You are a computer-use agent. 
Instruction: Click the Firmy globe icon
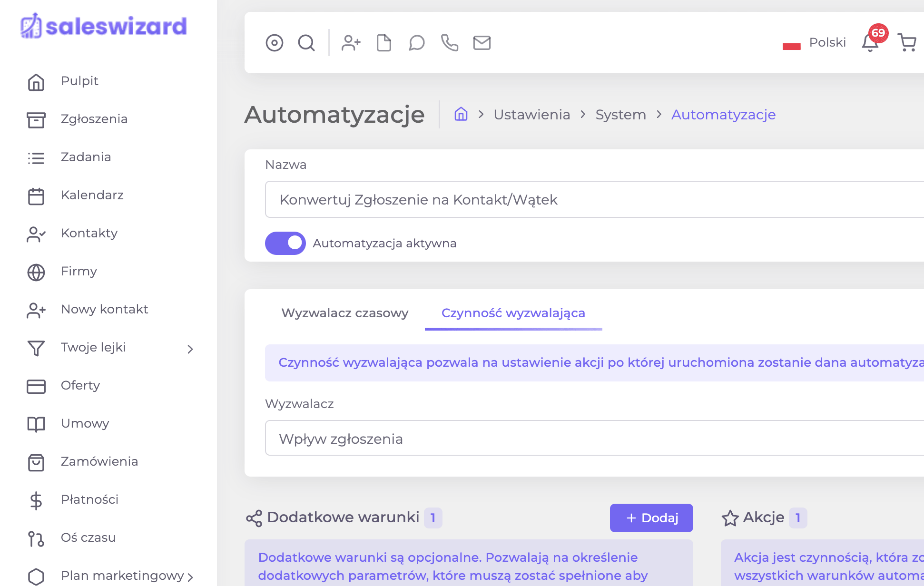click(x=36, y=272)
